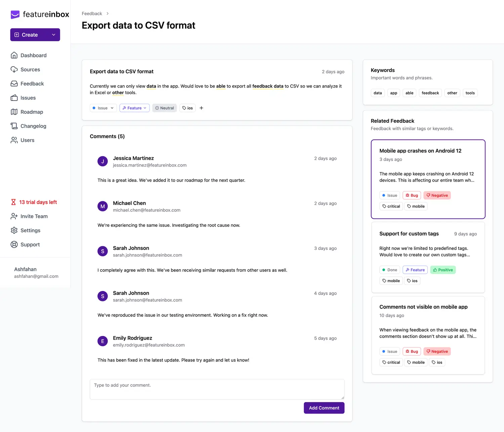
Task: Click the Users people icon
Action: pos(14,140)
